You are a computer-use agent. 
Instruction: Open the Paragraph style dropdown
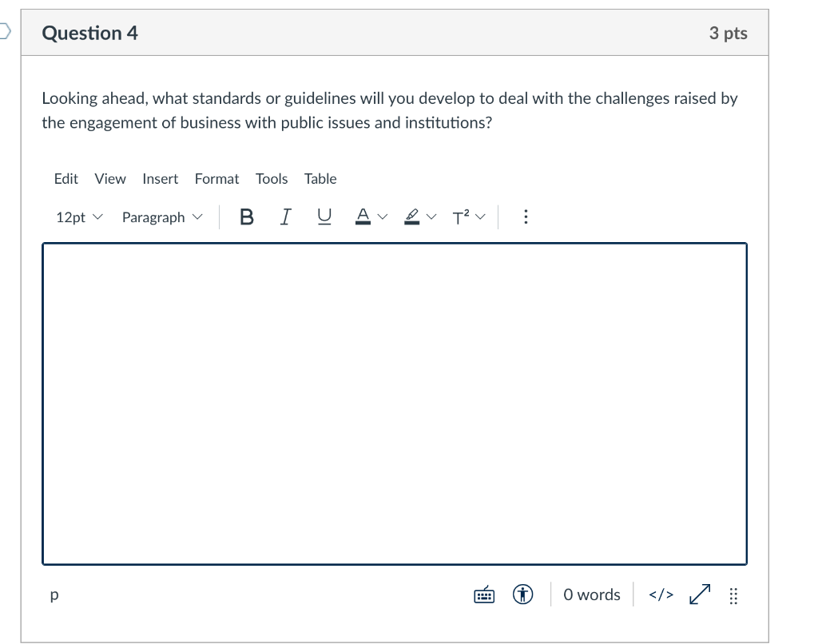coord(161,217)
